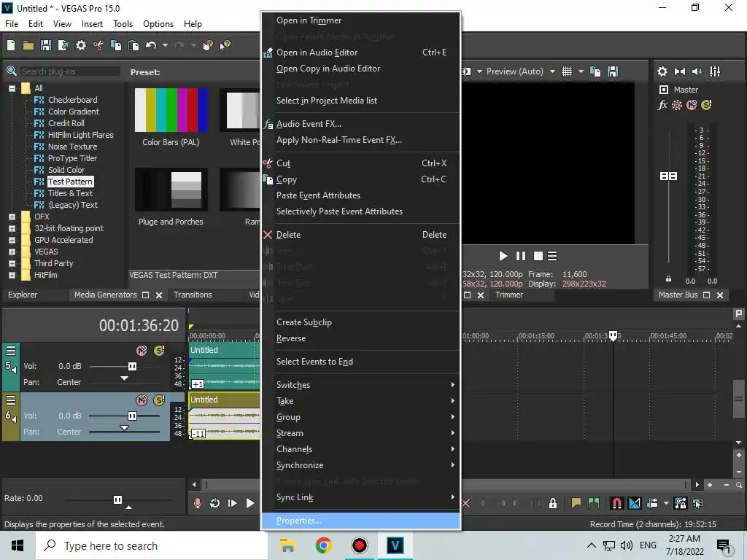
Task: Open the Switches submenu
Action: point(360,385)
